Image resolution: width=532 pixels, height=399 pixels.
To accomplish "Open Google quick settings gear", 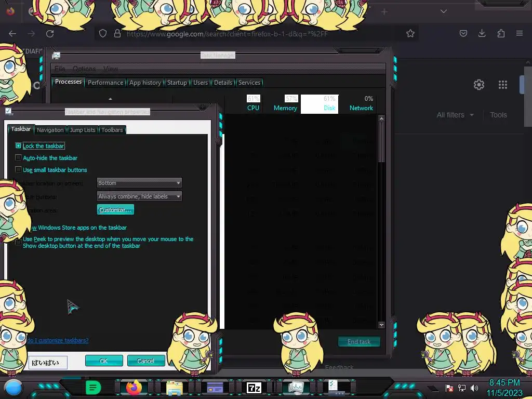I will (x=478, y=85).
